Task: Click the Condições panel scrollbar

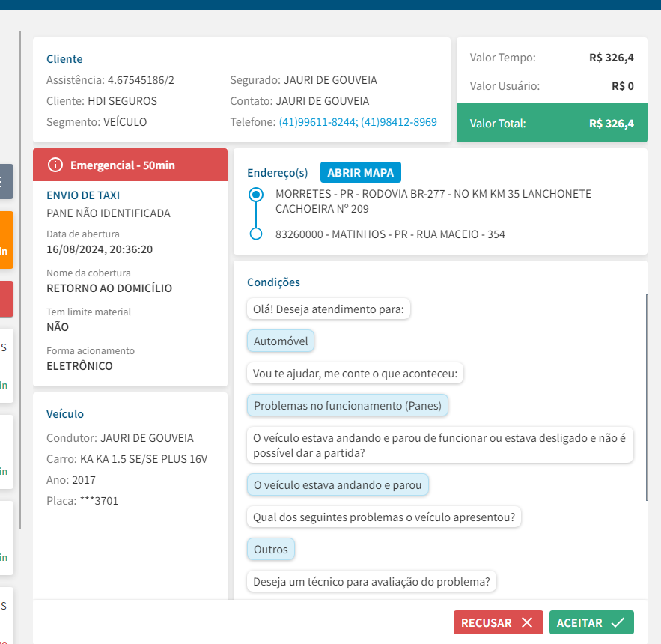Action: tap(646, 397)
